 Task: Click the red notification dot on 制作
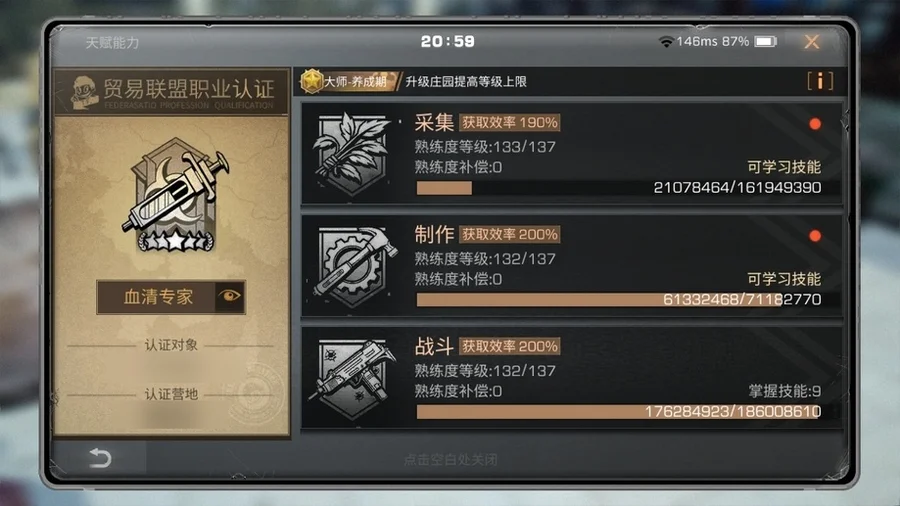814,235
